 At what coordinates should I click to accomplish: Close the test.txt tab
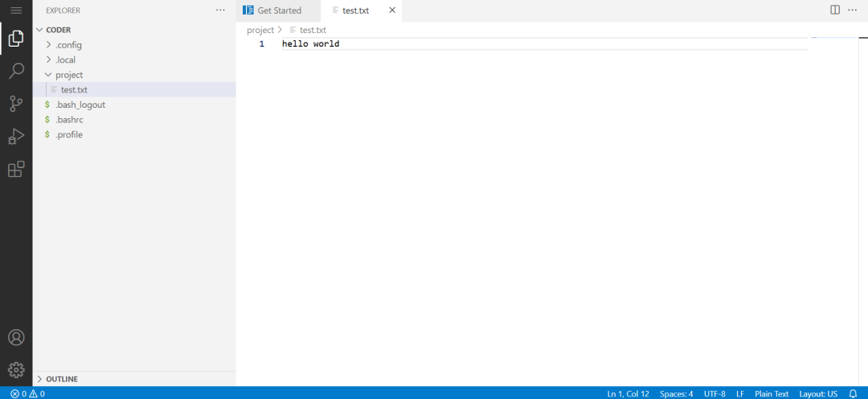click(x=392, y=10)
